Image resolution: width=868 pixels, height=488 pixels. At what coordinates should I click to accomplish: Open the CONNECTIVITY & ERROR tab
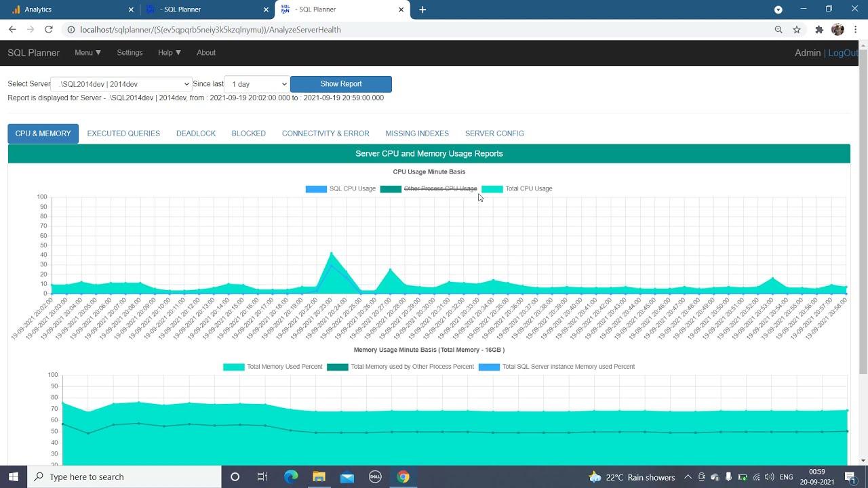click(325, 134)
